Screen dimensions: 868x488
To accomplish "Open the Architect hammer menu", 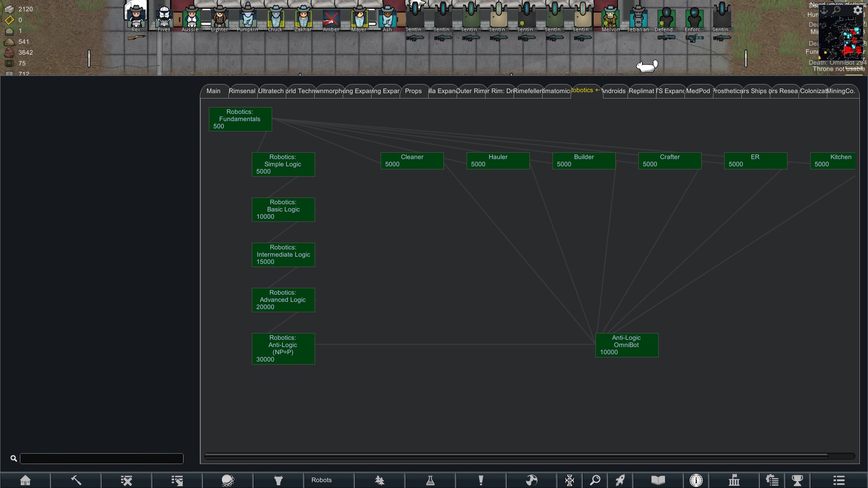I will pyautogui.click(x=76, y=480).
